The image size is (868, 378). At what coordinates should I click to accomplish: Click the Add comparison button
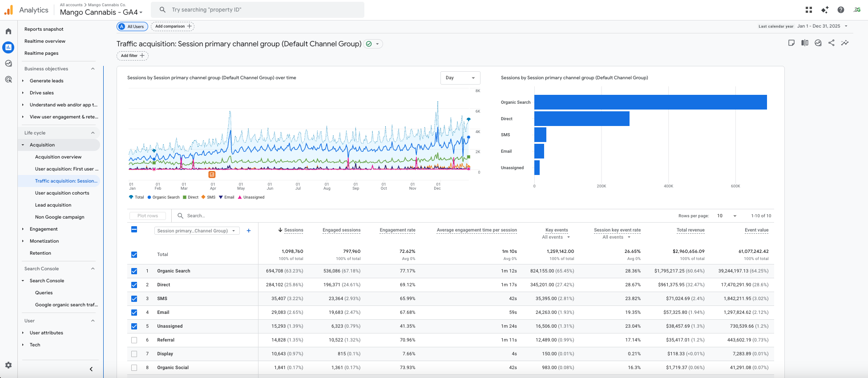pos(173,26)
